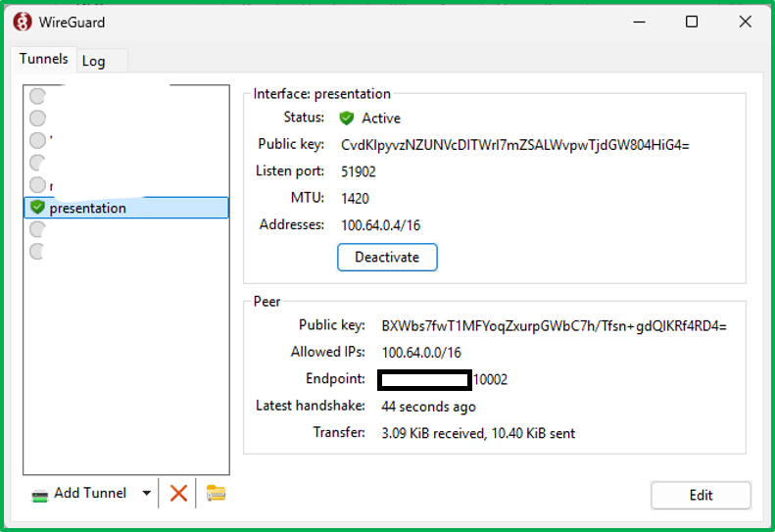Remove selected tunnel with red X icon
The width and height of the screenshot is (775, 532).
coord(178,493)
